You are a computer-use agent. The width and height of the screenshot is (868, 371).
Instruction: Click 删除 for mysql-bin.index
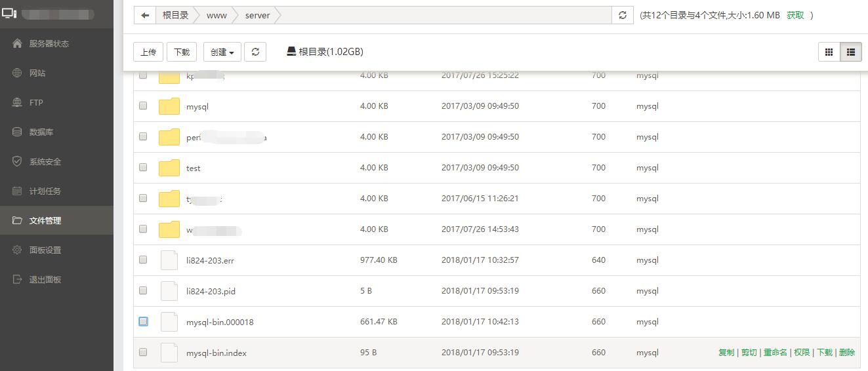tap(847, 353)
